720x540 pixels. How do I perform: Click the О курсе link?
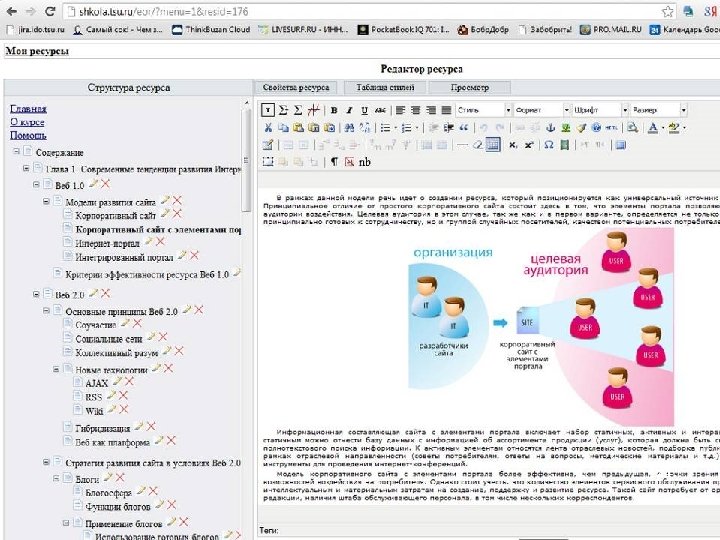(x=27, y=122)
